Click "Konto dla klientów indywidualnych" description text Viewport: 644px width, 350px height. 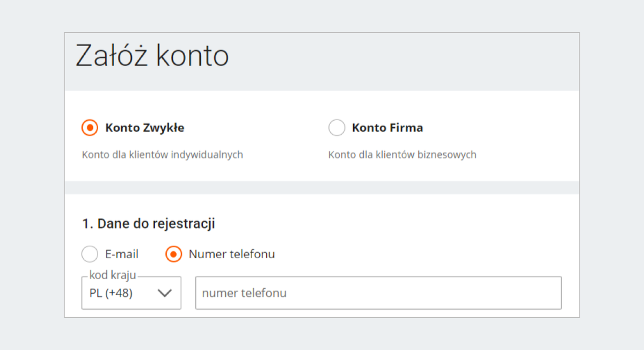pos(162,155)
